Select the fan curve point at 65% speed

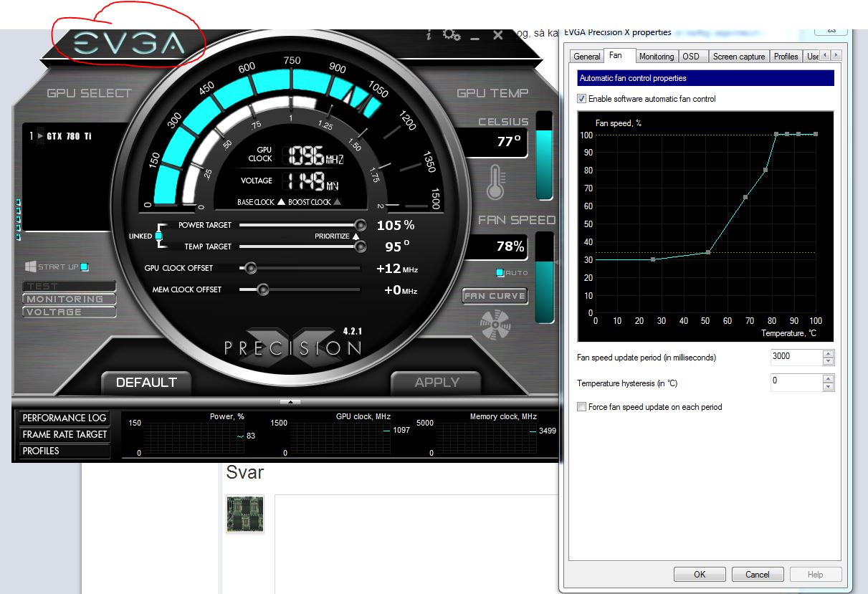(x=745, y=197)
